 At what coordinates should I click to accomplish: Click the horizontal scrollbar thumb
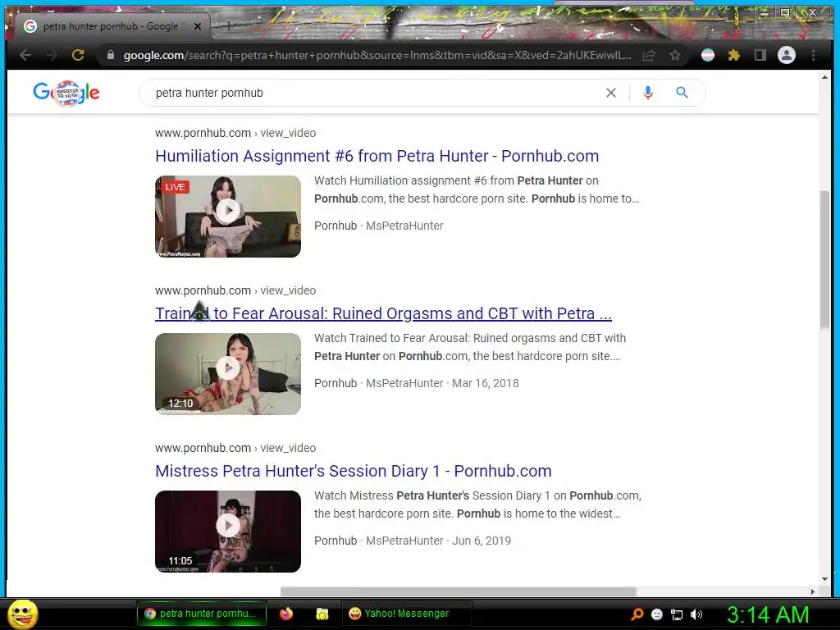459,591
